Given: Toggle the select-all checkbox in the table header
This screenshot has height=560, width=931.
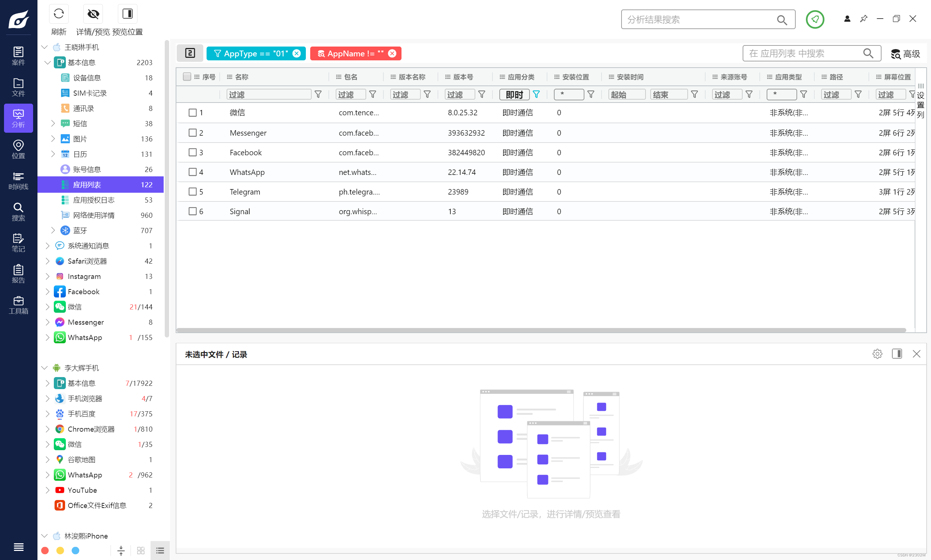Looking at the screenshot, I should pyautogui.click(x=187, y=77).
